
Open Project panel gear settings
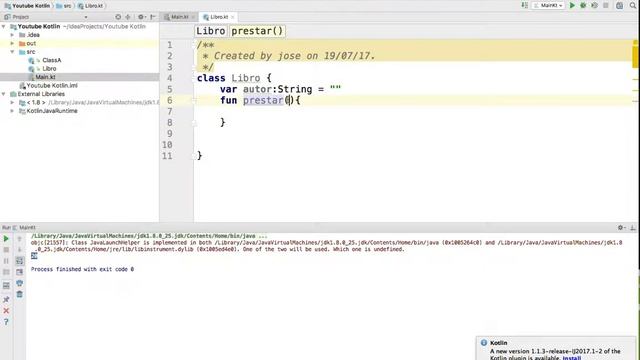click(141, 17)
